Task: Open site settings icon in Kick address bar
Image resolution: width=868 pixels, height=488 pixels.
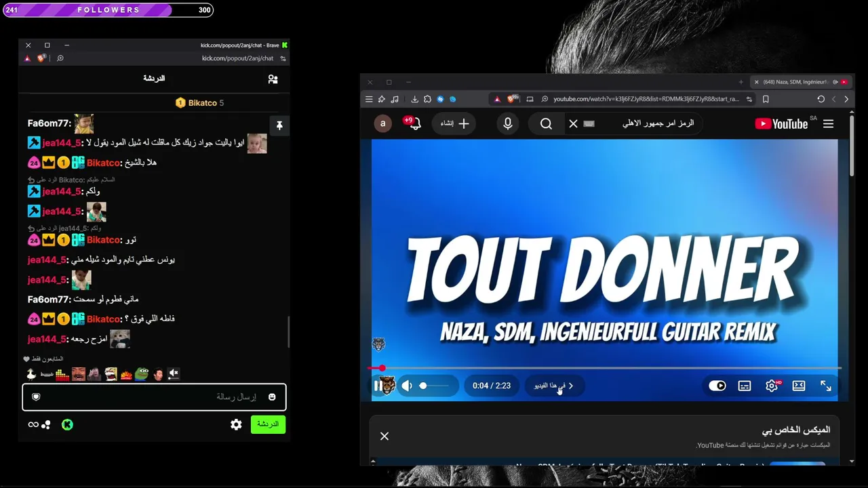Action: (x=283, y=58)
